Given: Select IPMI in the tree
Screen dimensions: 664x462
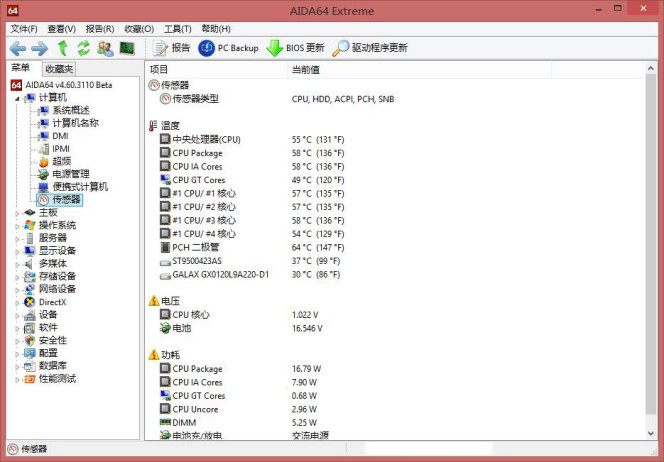Looking at the screenshot, I should 61,149.
